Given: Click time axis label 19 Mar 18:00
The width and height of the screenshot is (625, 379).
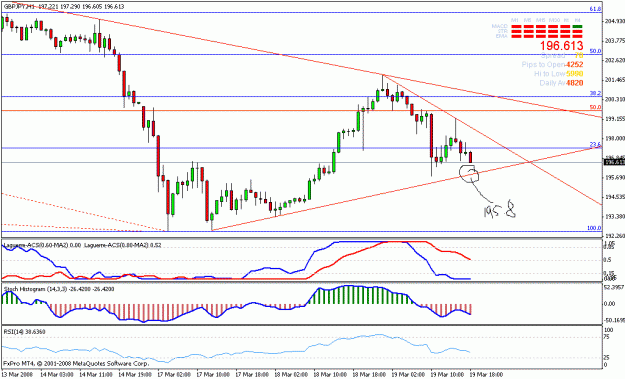Looking at the screenshot, I should (x=486, y=375).
